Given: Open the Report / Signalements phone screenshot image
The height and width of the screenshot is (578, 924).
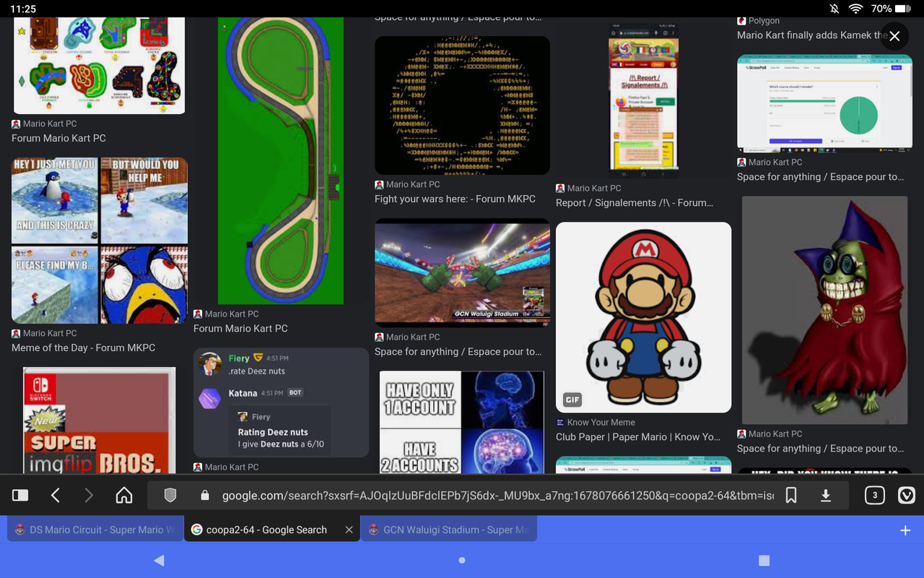Looking at the screenshot, I should click(x=643, y=100).
